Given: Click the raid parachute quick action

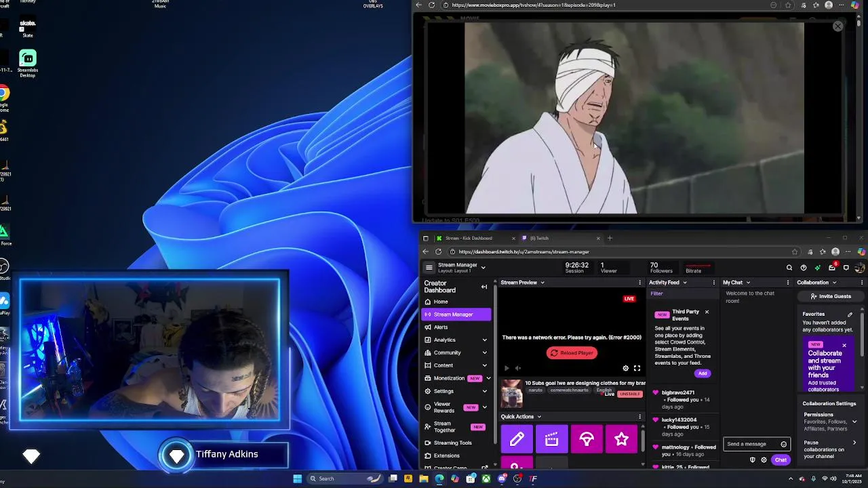Looking at the screenshot, I should (587, 439).
